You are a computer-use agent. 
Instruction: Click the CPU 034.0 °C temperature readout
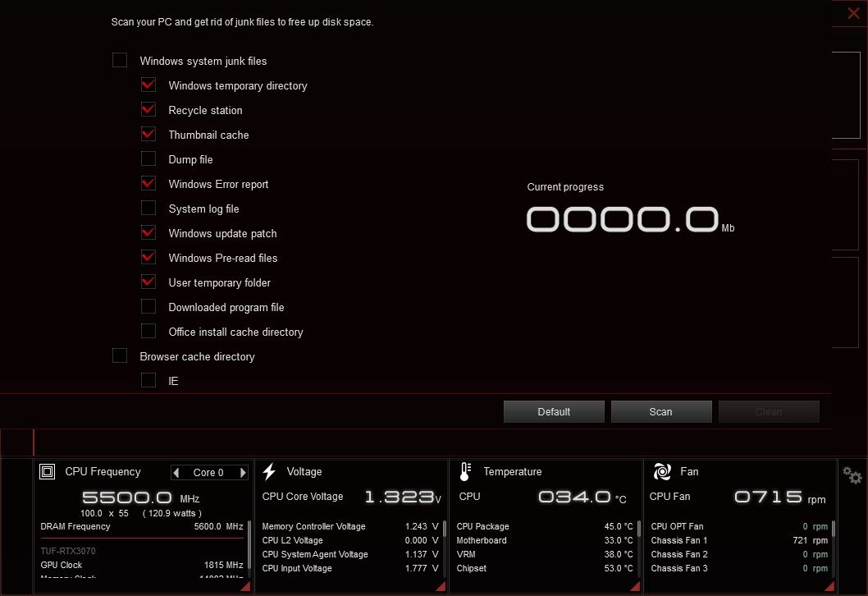582,497
